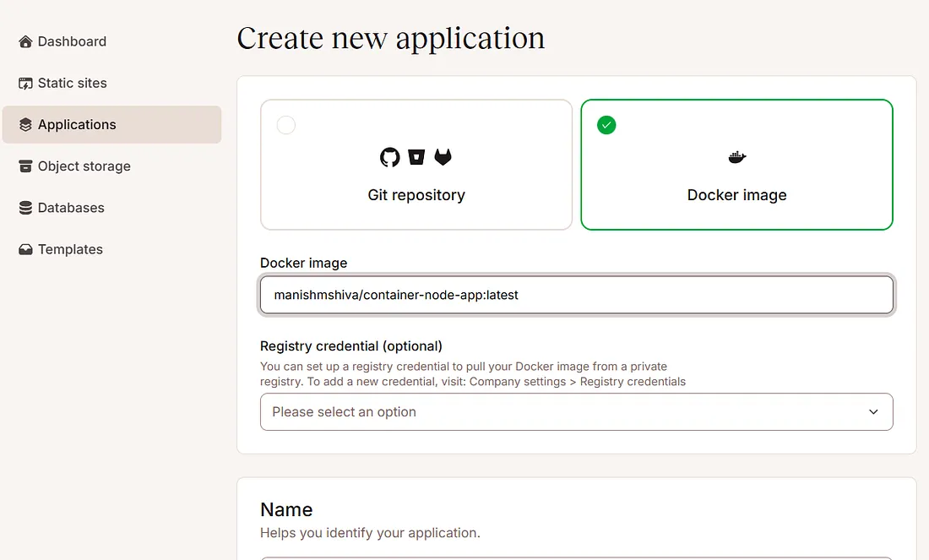Click the Docker whale icon
929x560 pixels.
[736, 156]
